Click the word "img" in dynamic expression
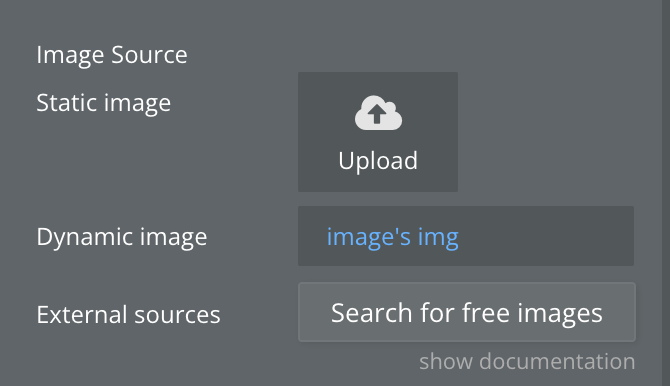 [x=438, y=238]
